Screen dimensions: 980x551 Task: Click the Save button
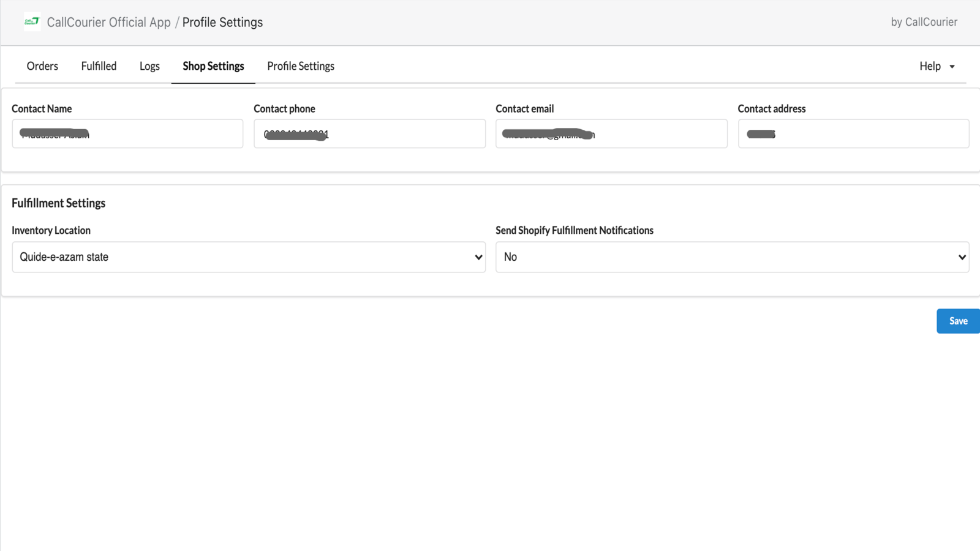957,320
